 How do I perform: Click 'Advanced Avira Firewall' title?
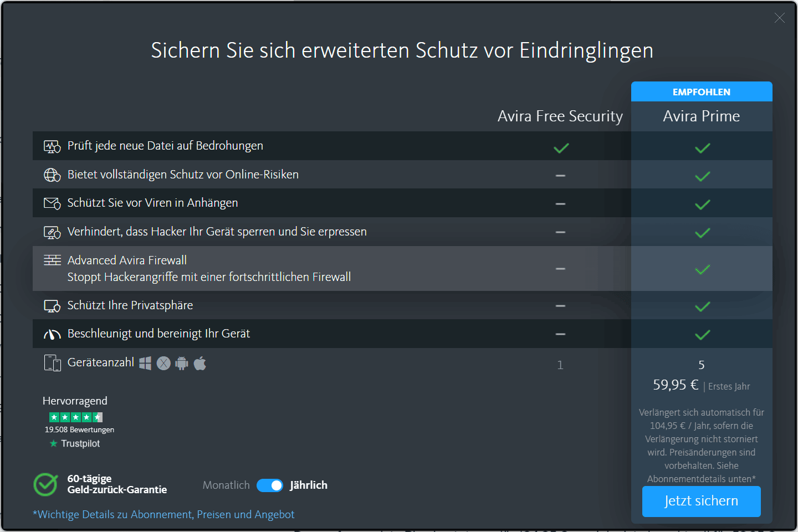tap(127, 260)
